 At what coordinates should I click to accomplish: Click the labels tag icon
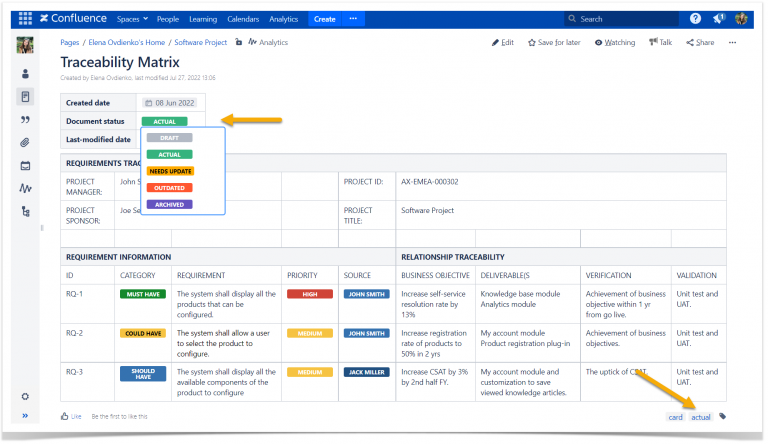click(x=722, y=417)
